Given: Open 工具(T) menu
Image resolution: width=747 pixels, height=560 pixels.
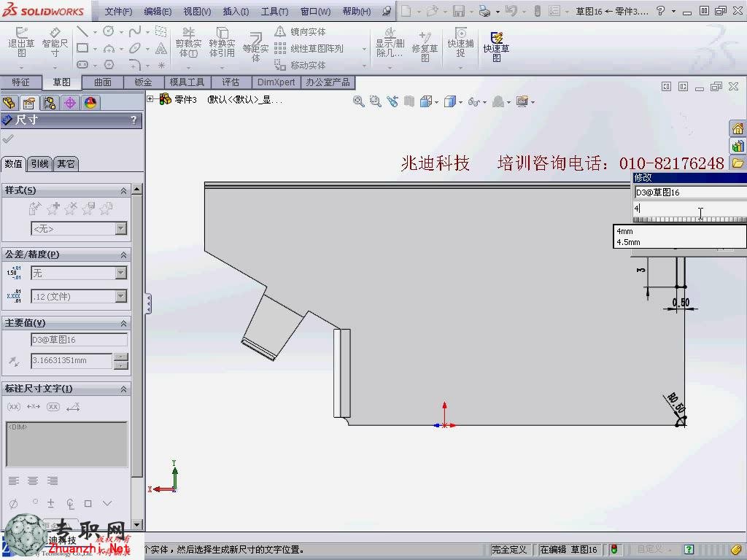Looking at the screenshot, I should 274,12.
